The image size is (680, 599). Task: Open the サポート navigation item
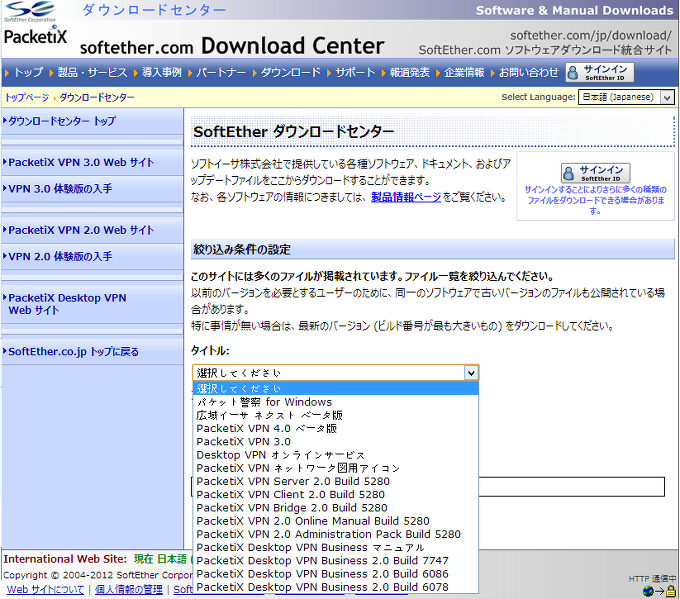355,72
